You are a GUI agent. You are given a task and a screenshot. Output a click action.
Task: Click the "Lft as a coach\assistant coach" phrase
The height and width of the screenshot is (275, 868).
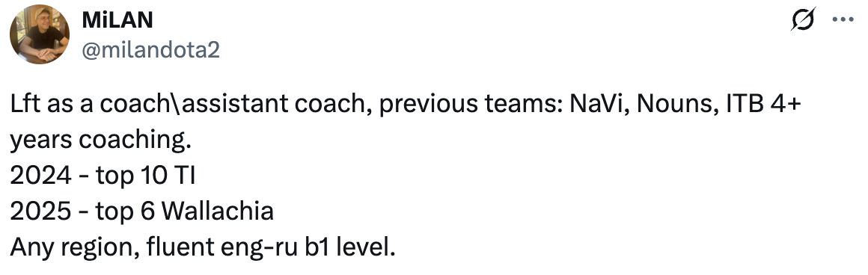pos(191,105)
